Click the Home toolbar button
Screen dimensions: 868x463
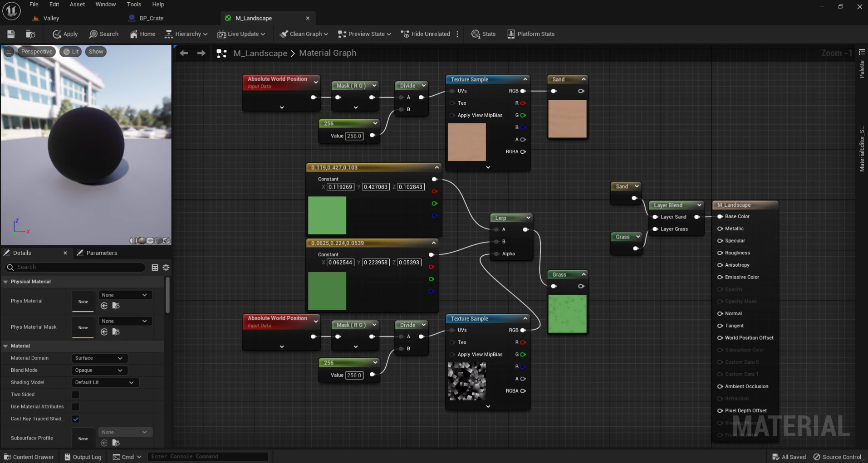click(142, 34)
